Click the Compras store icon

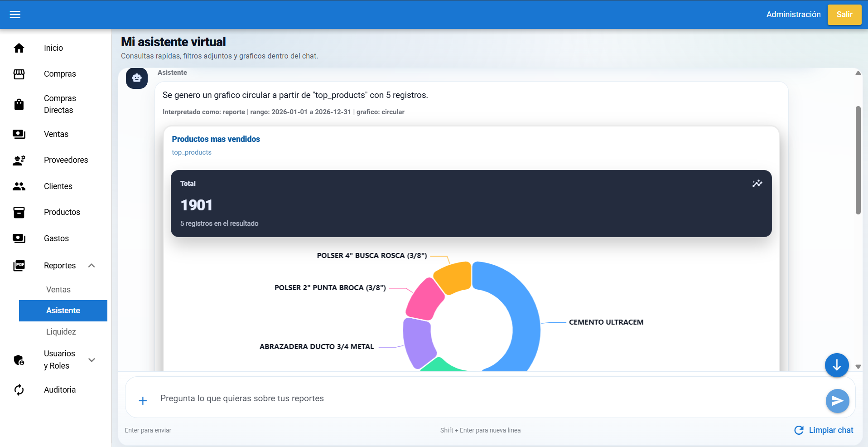19,74
